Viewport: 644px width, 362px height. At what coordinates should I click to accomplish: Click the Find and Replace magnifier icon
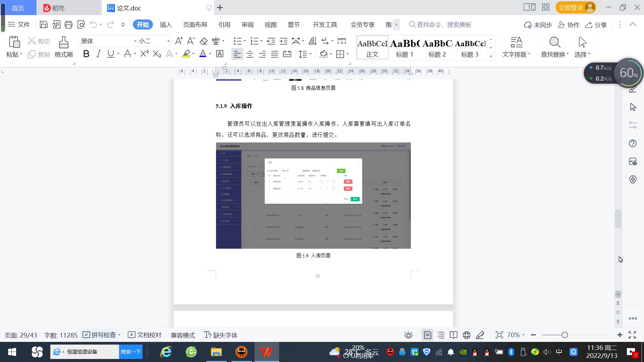[555, 43]
